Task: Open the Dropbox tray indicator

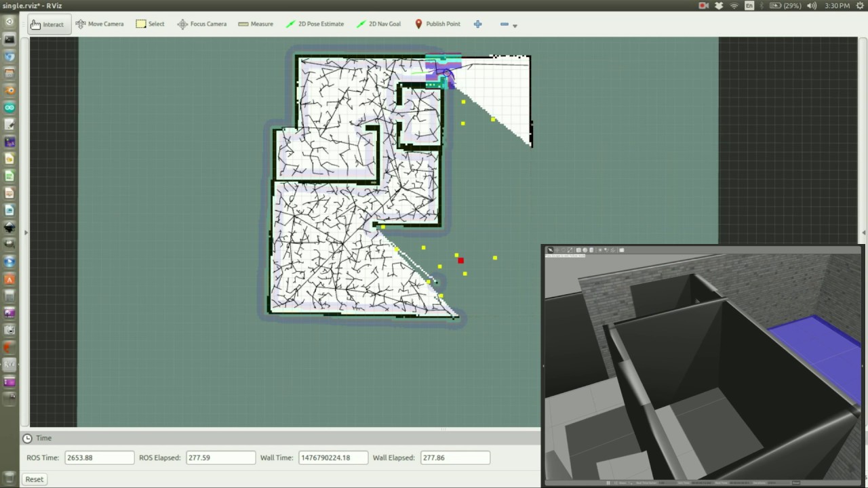Action: [x=718, y=5]
